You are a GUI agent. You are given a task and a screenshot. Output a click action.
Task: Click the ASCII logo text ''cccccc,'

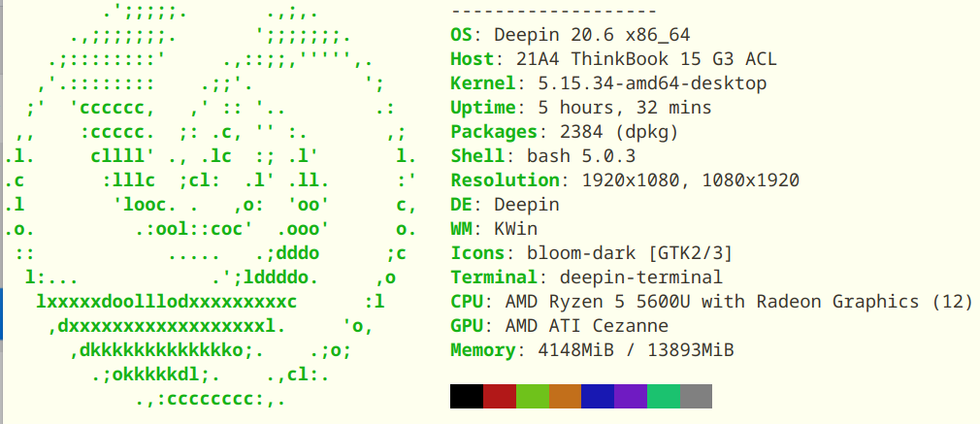(114, 108)
